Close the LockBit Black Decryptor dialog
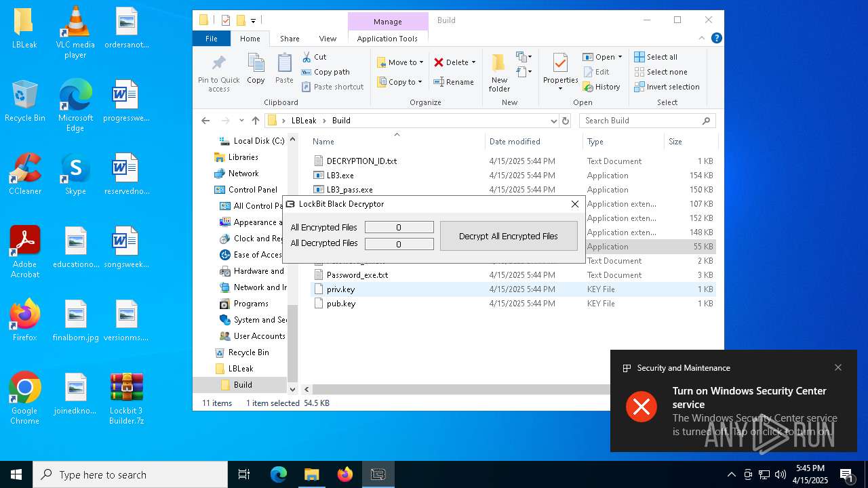This screenshot has width=868, height=488. pyautogui.click(x=574, y=204)
